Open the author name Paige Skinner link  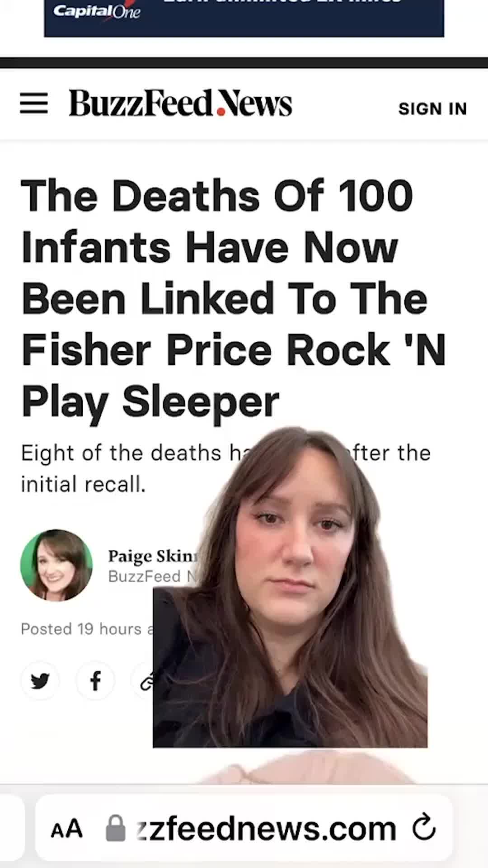tap(153, 556)
